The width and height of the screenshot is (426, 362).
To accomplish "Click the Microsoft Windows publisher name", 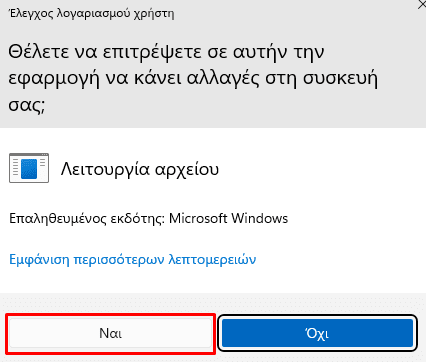I will pos(228,218).
